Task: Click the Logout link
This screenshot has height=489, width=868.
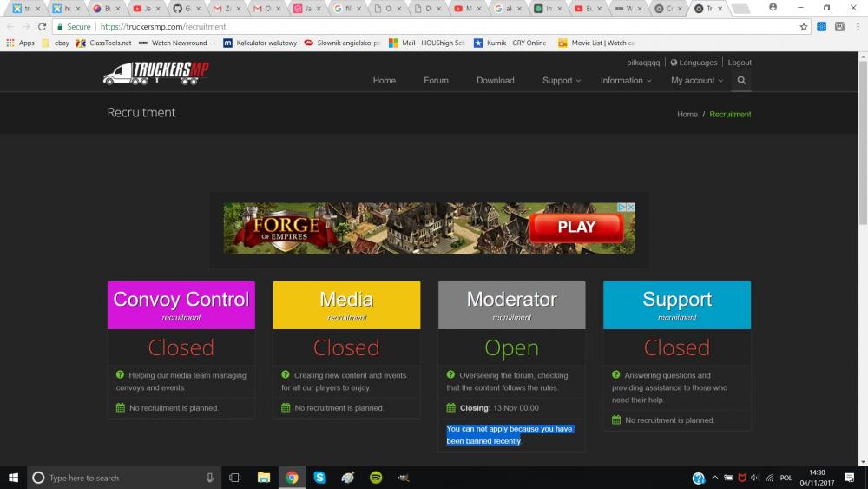Action: (740, 63)
